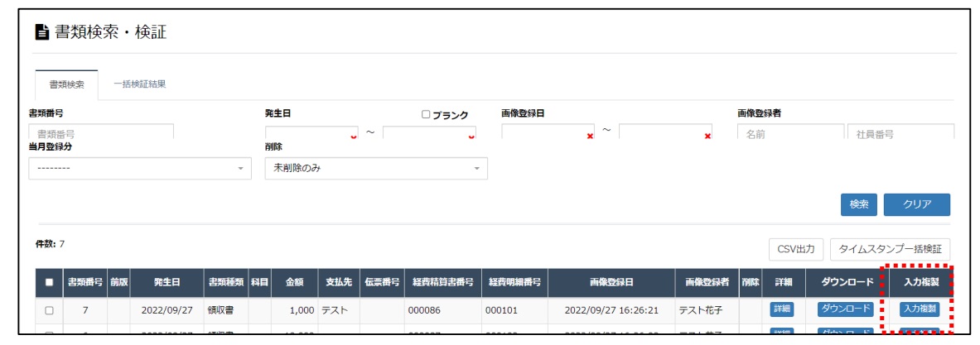Click the document icon beside 書類検索・検証 title
Screen dimensions: 980x345
tap(42, 32)
